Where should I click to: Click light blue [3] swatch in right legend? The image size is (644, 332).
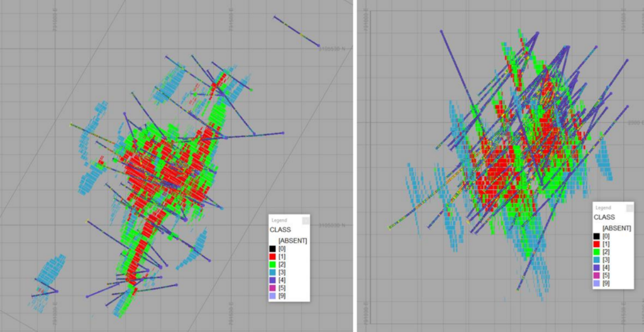596,260
